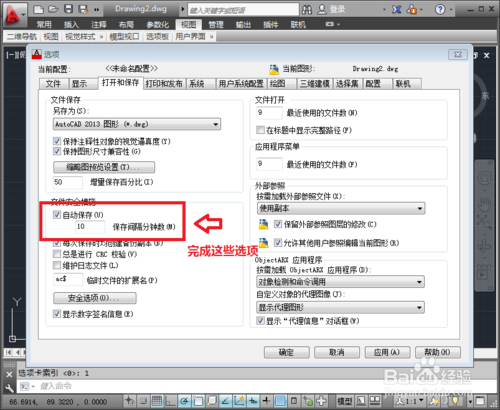500x410 pixels.
Task: Toggle Grid Display status bar icon
Action: tap(157, 400)
